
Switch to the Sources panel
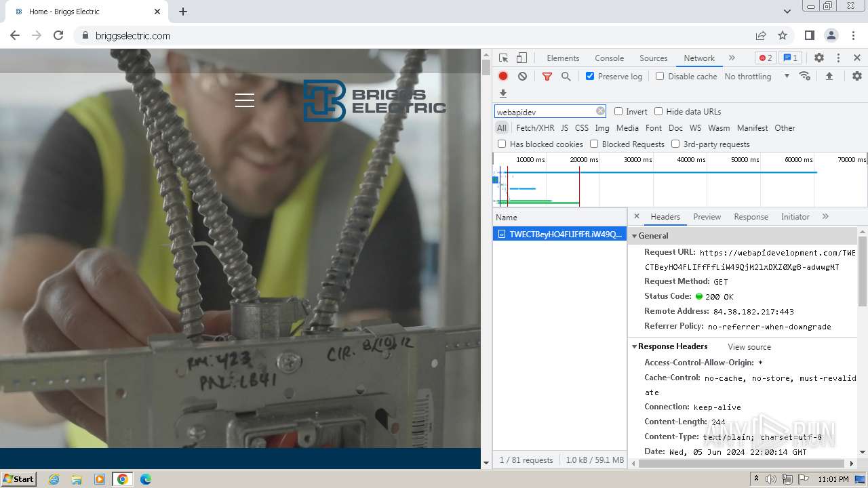(654, 58)
